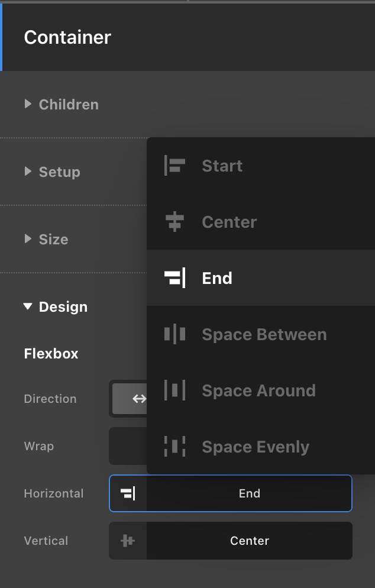Click the highlighted End icon in the dropdown list
This screenshot has width=375, height=588.
(174, 278)
